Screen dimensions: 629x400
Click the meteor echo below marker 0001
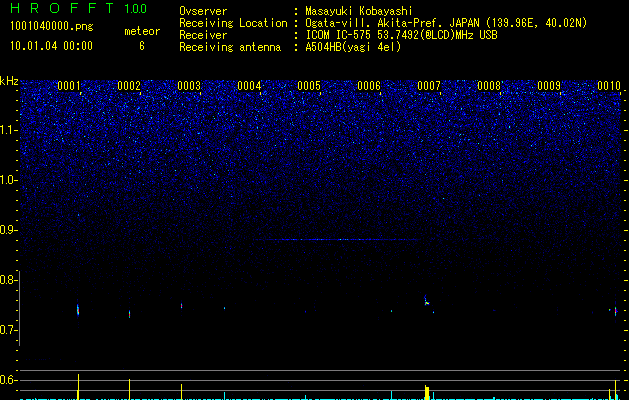[78, 310]
